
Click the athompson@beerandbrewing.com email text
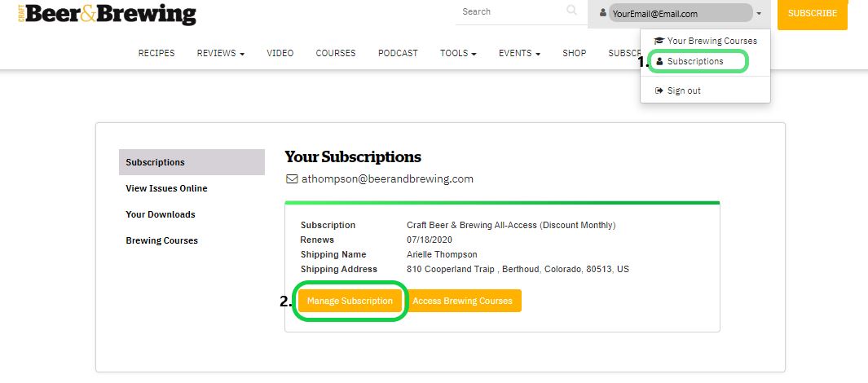387,178
